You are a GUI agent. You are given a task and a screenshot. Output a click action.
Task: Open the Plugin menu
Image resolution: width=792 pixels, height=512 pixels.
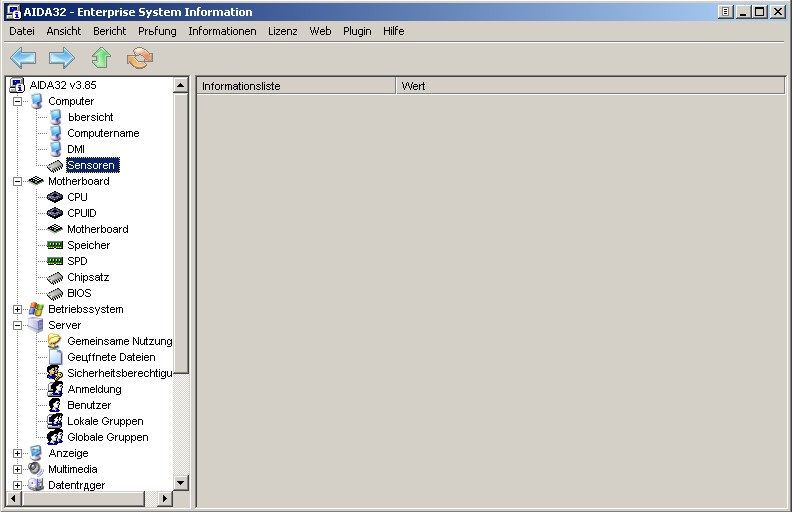[x=357, y=31]
